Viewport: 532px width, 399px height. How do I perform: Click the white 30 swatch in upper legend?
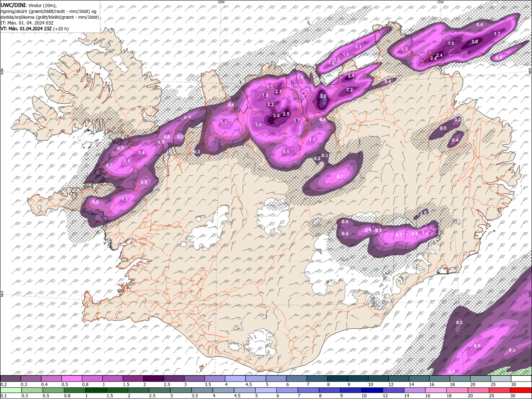(521, 379)
